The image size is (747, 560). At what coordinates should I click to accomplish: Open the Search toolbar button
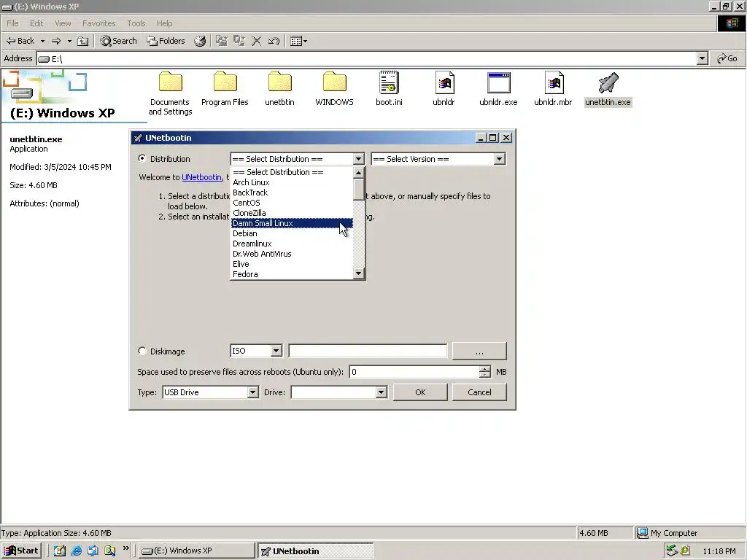(x=119, y=41)
